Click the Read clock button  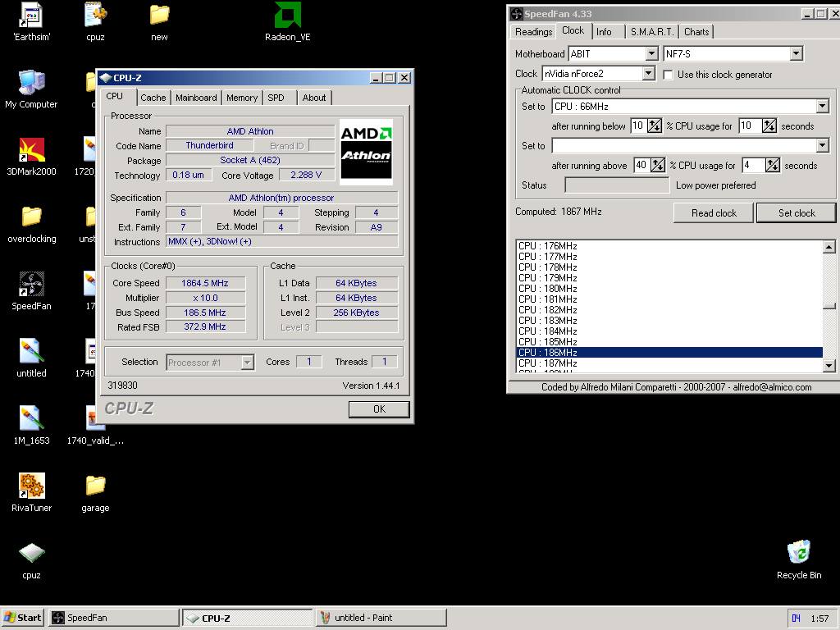pos(714,212)
